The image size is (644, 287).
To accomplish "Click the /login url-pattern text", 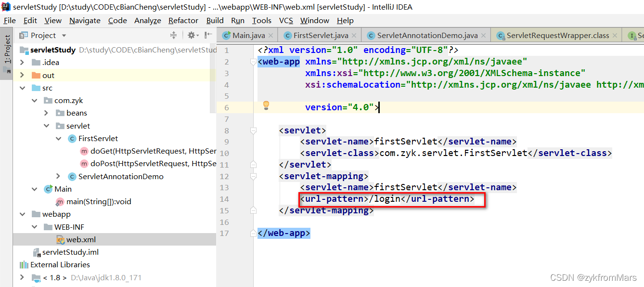I will pos(385,199).
